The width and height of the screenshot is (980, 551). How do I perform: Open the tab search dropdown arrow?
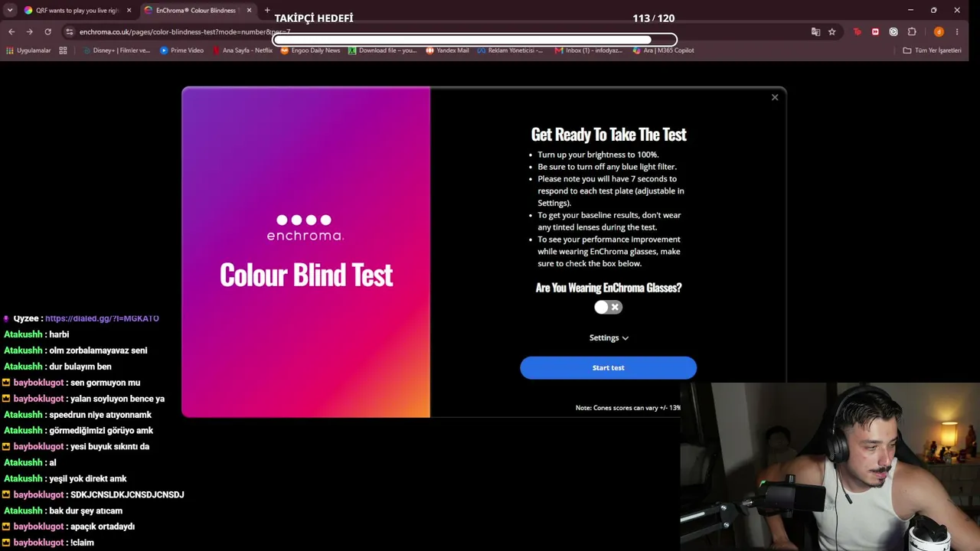[x=10, y=10]
